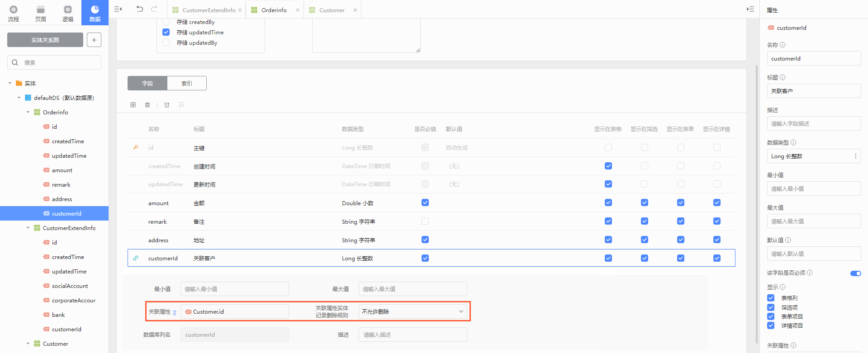This screenshot has width=868, height=353.
Task: Click the undo arrow icon
Action: 140,9
